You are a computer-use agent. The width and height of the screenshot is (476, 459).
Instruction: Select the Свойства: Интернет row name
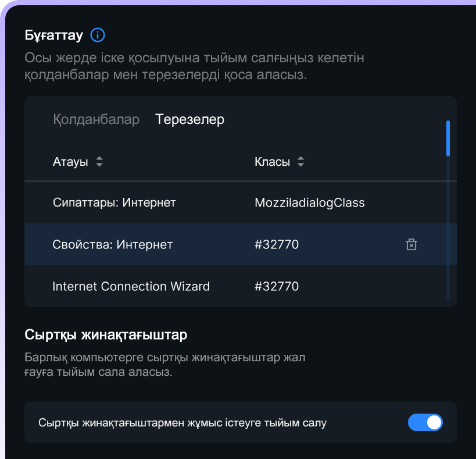113,244
